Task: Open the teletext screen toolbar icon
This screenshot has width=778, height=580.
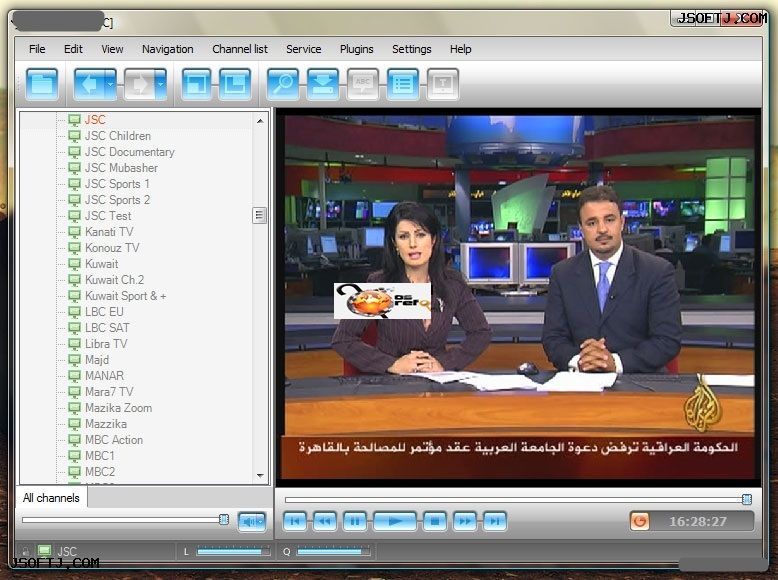Action: pyautogui.click(x=443, y=84)
